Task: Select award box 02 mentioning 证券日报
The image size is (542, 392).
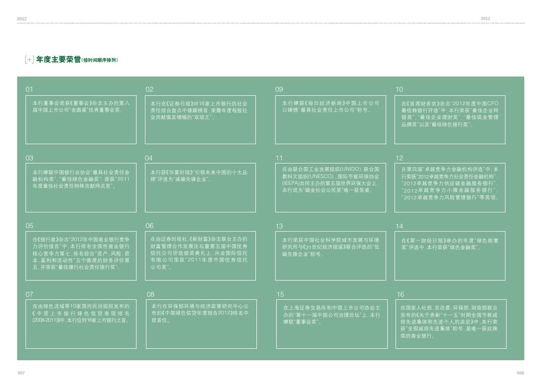Action: tap(200, 120)
